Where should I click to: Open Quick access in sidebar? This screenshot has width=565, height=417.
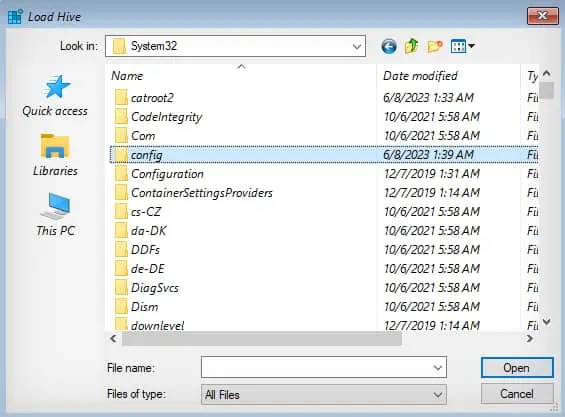point(55,96)
